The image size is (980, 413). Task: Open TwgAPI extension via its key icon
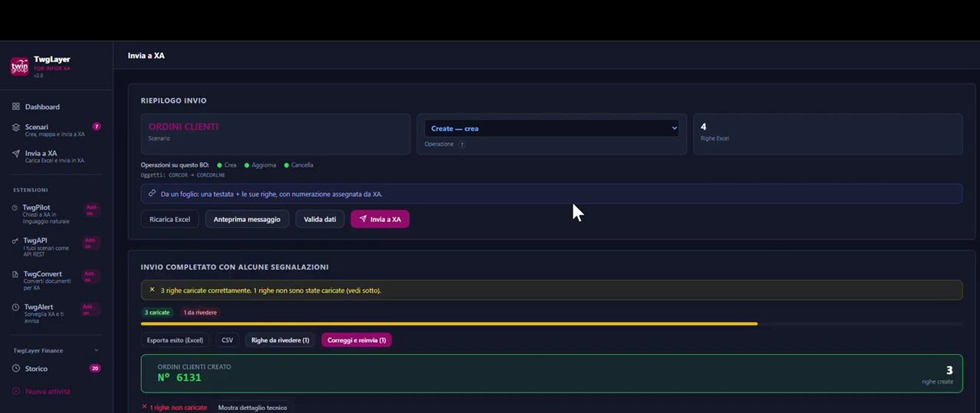click(15, 241)
